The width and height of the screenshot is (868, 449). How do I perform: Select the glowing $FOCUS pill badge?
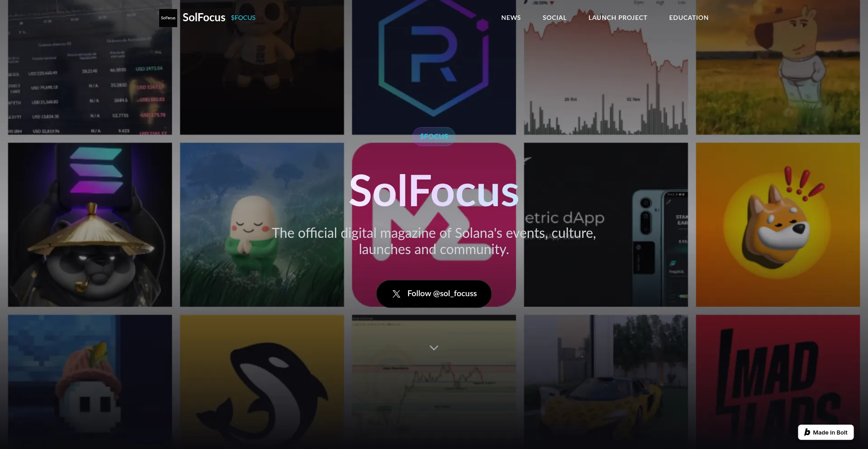(x=434, y=136)
